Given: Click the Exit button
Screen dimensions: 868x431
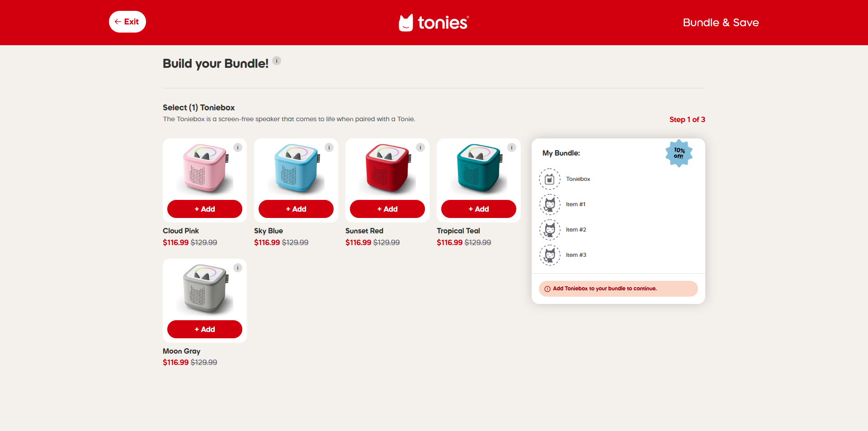Looking at the screenshot, I should point(127,22).
